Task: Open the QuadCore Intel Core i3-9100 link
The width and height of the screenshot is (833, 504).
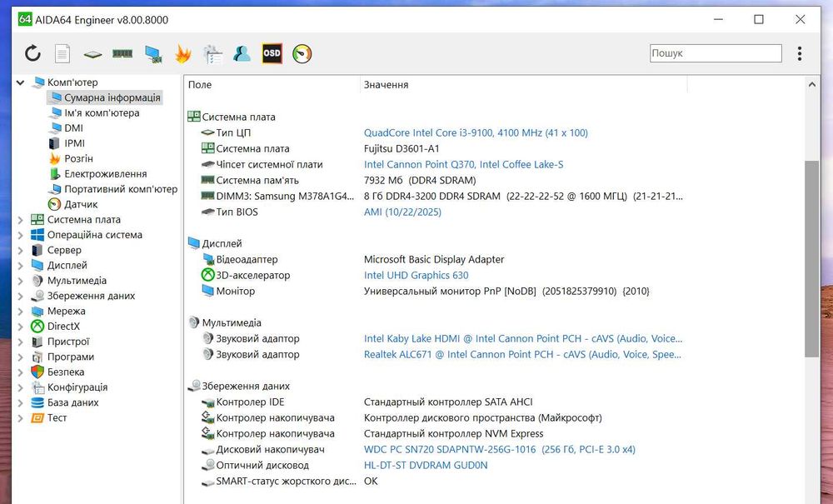Action: 476,132
